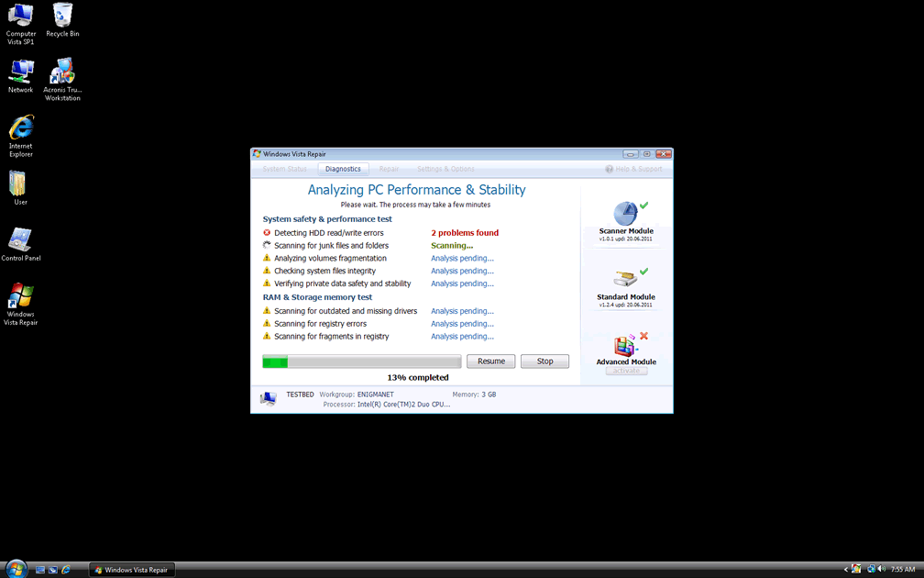The width and height of the screenshot is (924, 578).
Task: Open the Settings & Options tab
Action: pyautogui.click(x=445, y=169)
